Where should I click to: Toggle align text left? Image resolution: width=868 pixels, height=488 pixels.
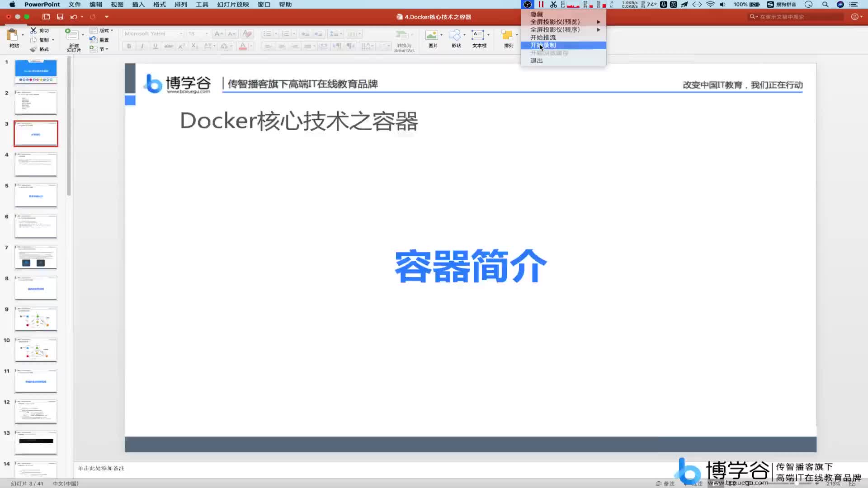269,46
